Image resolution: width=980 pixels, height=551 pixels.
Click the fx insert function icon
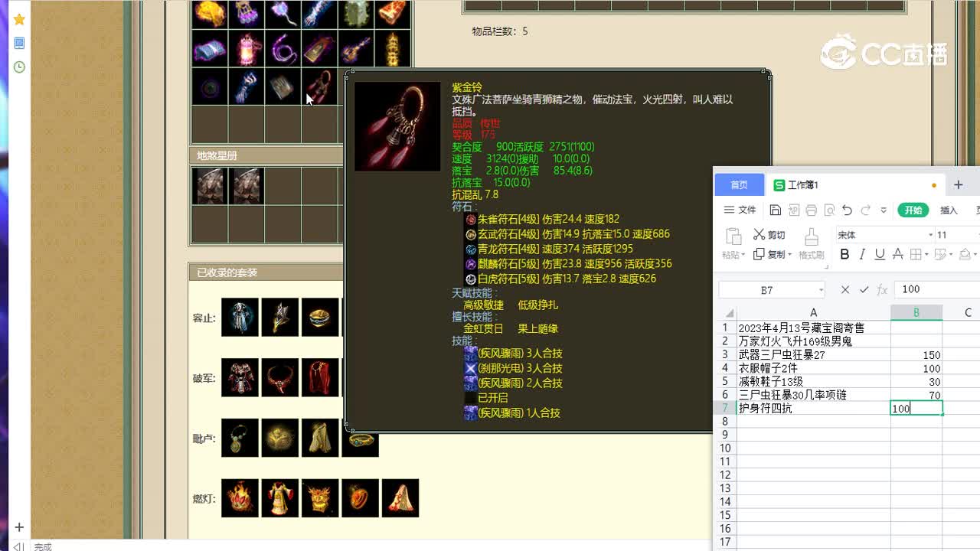[x=882, y=289]
